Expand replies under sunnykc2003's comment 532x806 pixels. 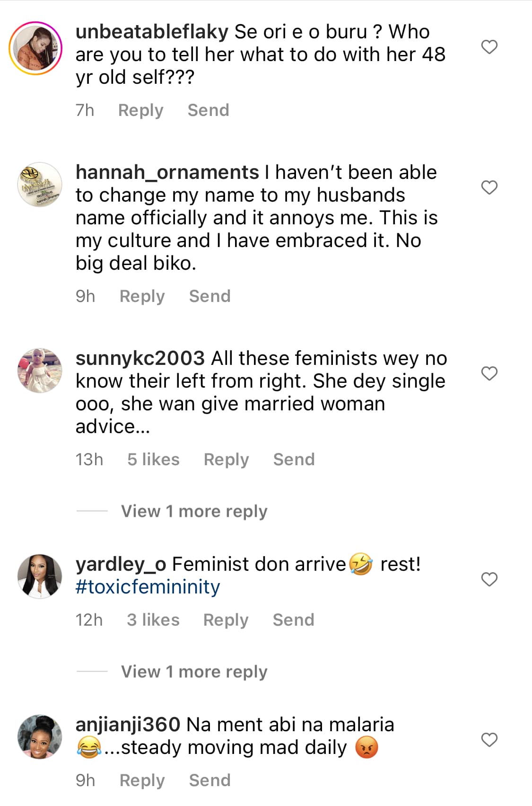pos(194,511)
